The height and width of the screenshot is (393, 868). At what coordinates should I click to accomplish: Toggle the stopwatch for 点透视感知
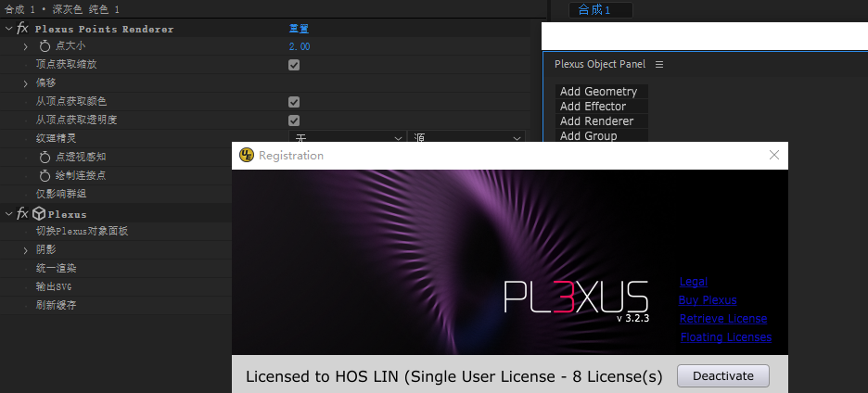(x=45, y=157)
